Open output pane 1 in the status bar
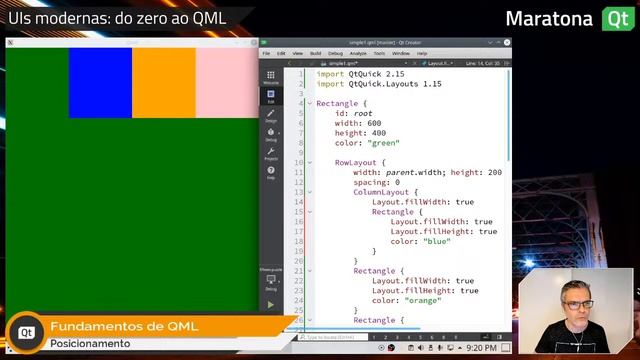The width and height of the screenshot is (640, 360). click(x=374, y=338)
